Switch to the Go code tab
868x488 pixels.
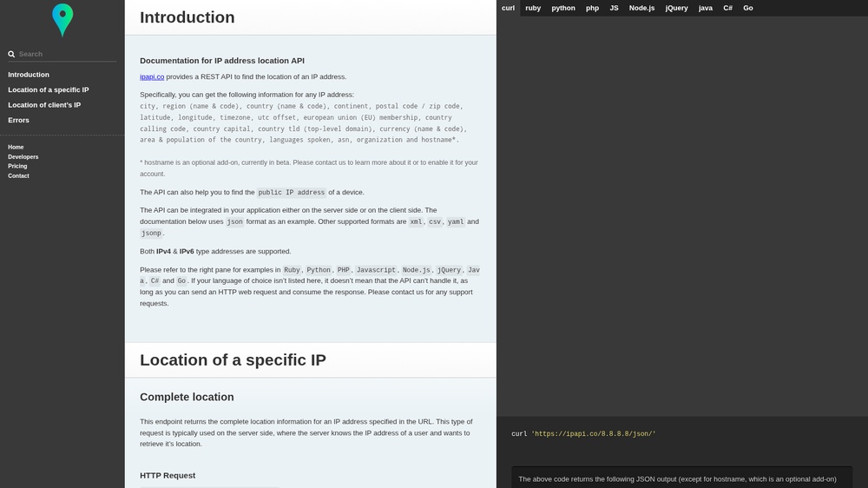coord(748,8)
